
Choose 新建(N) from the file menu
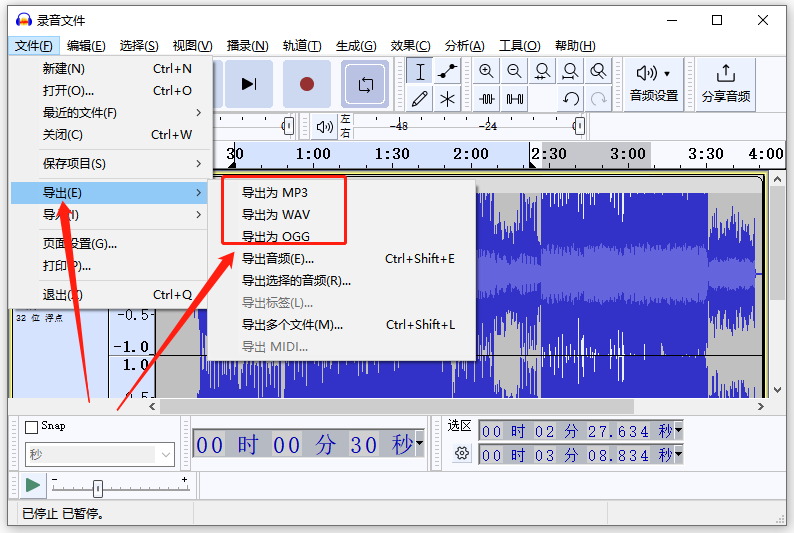[109, 69]
